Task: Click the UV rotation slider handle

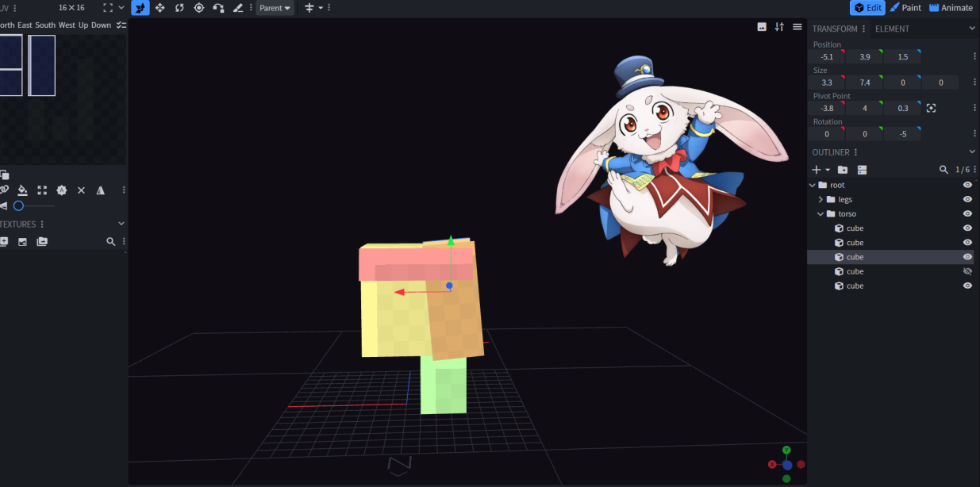Action: click(x=18, y=205)
